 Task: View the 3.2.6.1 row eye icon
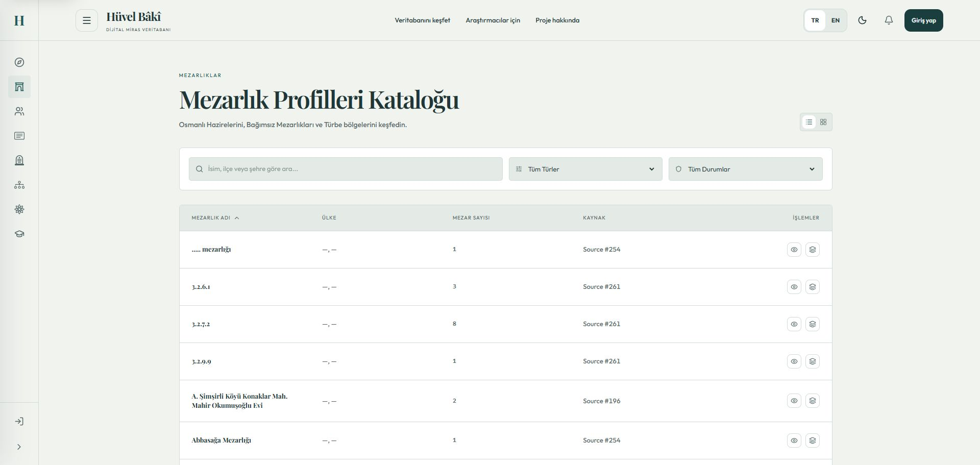(x=794, y=287)
